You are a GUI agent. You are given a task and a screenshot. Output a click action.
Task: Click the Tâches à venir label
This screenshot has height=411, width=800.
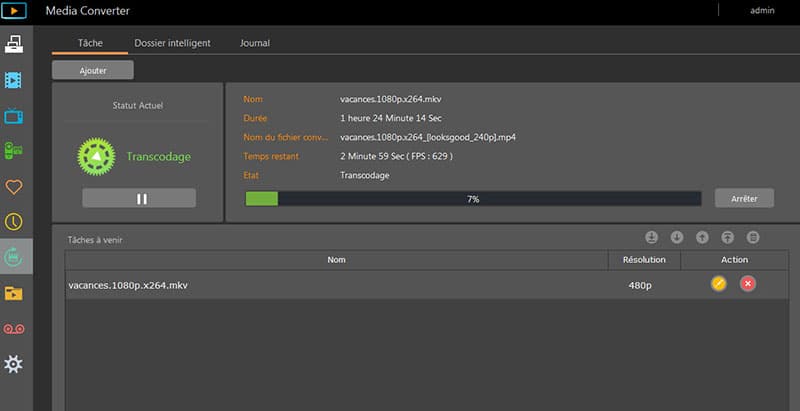click(95, 240)
